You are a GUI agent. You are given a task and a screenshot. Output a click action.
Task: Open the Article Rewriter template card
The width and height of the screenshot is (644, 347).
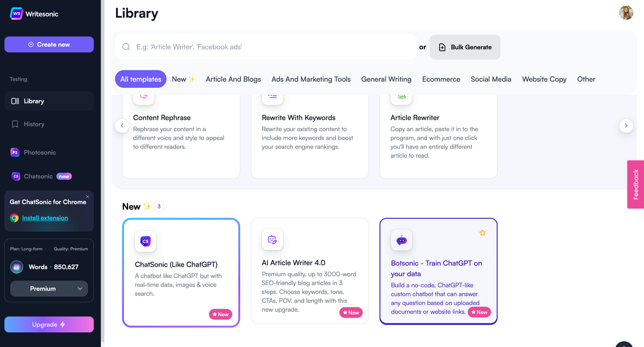[438, 136]
